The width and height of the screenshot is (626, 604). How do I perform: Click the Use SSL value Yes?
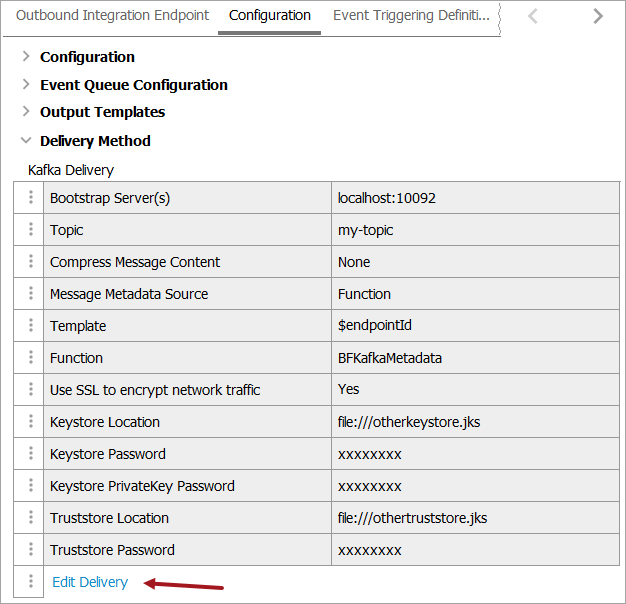click(349, 390)
